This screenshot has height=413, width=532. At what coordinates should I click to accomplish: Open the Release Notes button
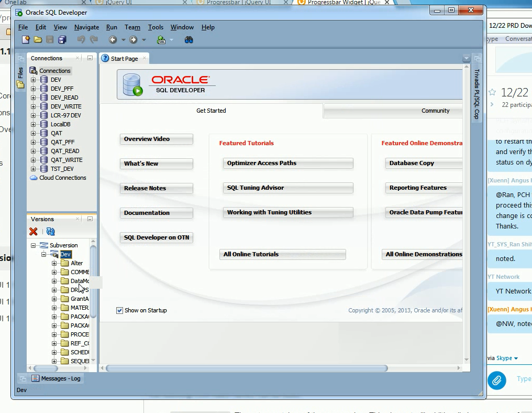tap(157, 188)
